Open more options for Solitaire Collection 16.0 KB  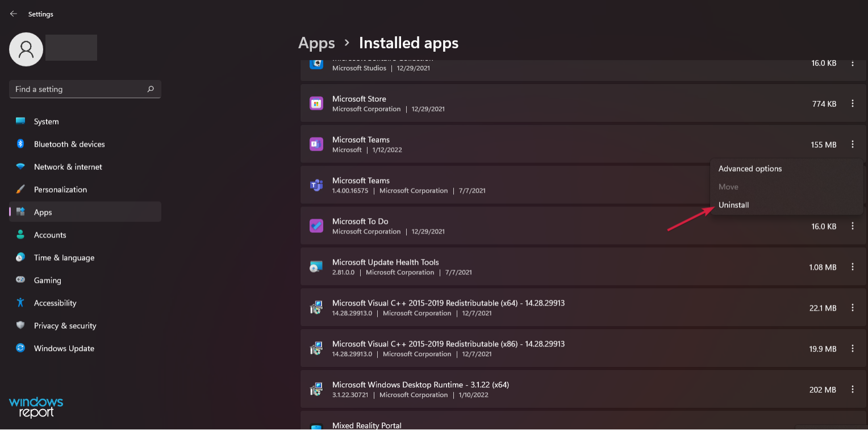pos(853,63)
